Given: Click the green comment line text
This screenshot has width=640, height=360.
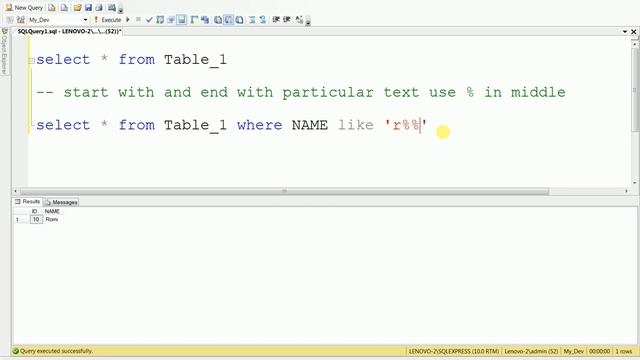Looking at the screenshot, I should tap(301, 92).
